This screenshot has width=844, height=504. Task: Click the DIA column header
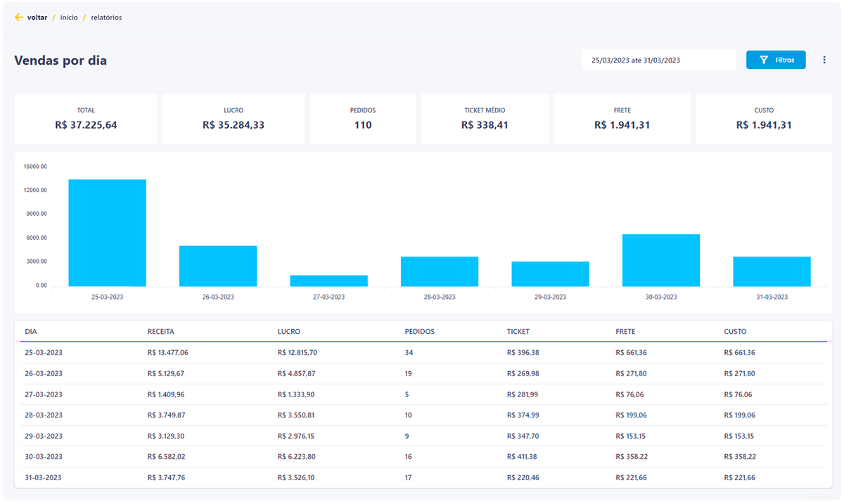click(x=31, y=332)
